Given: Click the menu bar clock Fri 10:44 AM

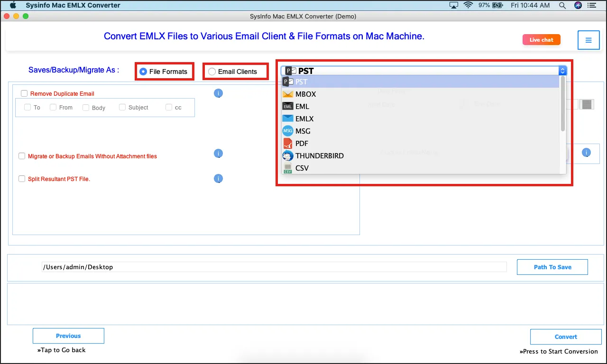Looking at the screenshot, I should click(x=530, y=5).
